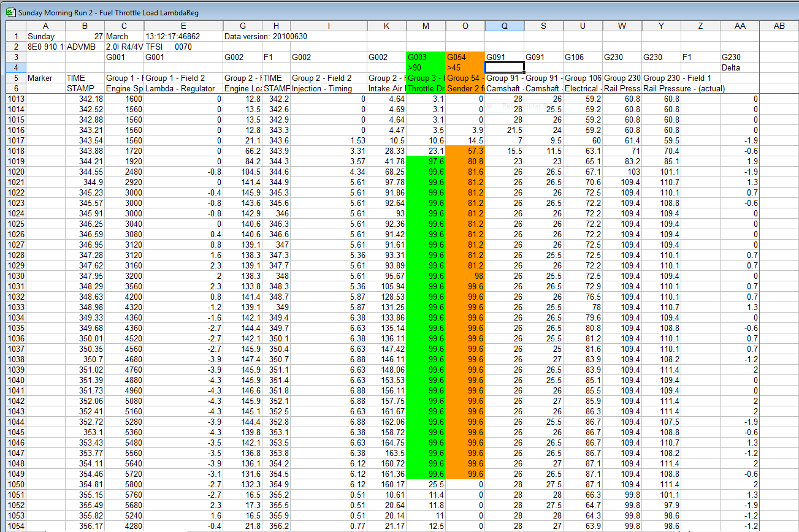Click the 'Group 106' header cell
Viewport: 799px width, 532px height.
pos(583,78)
